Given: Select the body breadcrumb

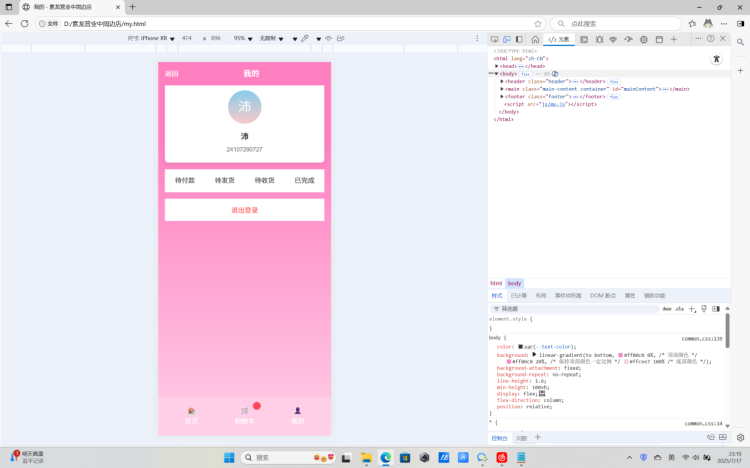Looking at the screenshot, I should 514,283.
